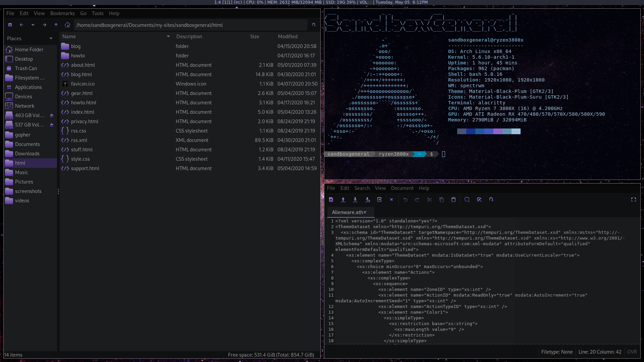Redo last edit in text editor
Viewport: 644px width, 362px height.
[417, 200]
